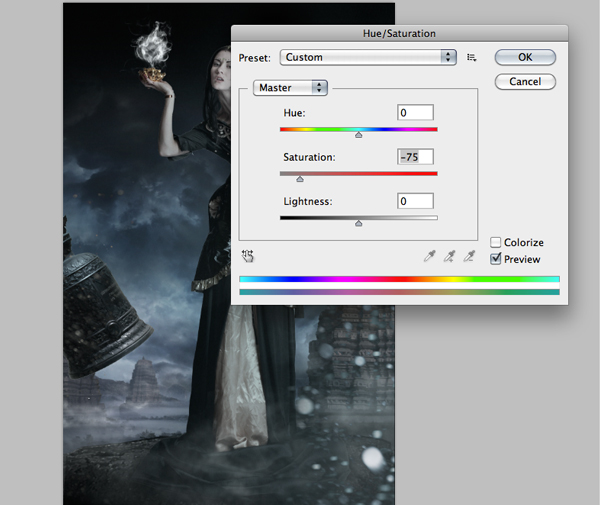Click the Hue value input field

click(x=415, y=112)
